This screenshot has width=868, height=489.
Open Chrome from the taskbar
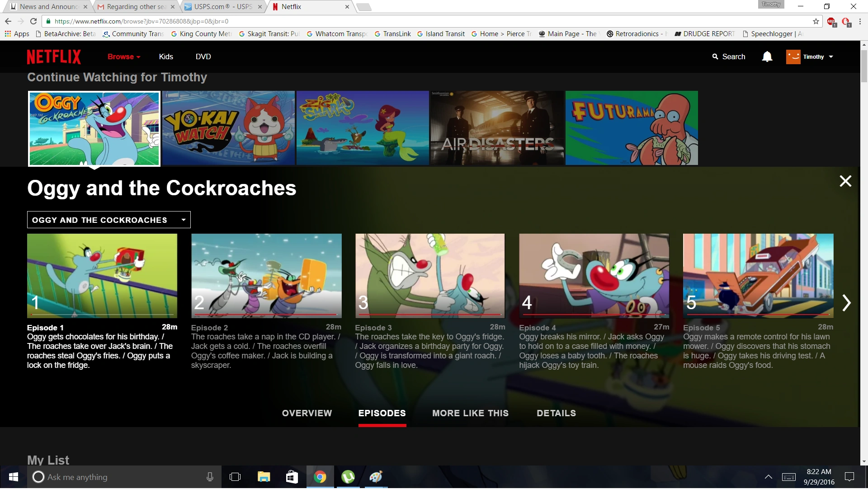point(320,477)
